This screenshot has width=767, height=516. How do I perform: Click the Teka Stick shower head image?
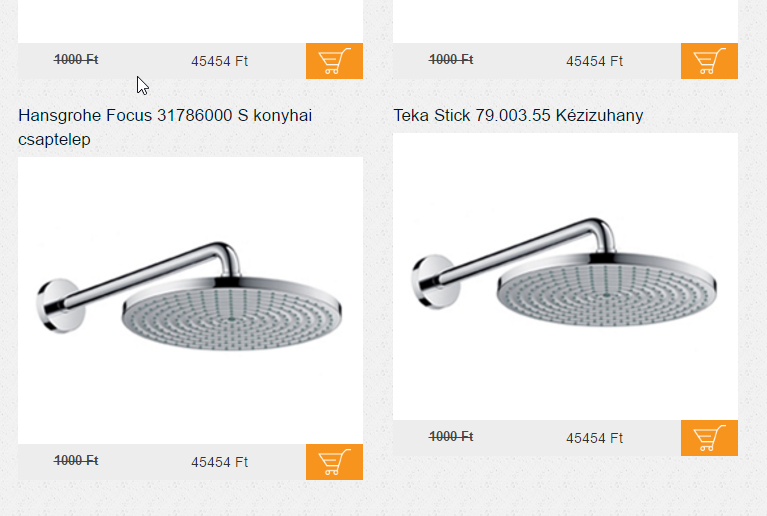pyautogui.click(x=565, y=276)
